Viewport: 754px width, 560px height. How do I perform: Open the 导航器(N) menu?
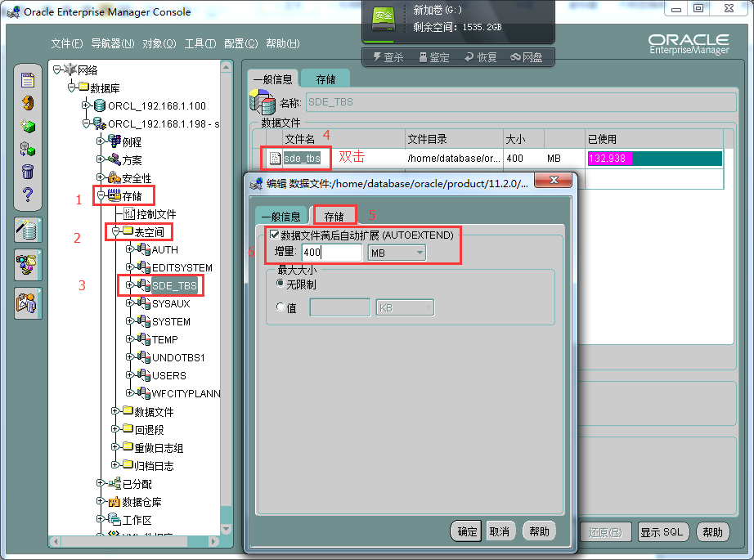pos(113,44)
